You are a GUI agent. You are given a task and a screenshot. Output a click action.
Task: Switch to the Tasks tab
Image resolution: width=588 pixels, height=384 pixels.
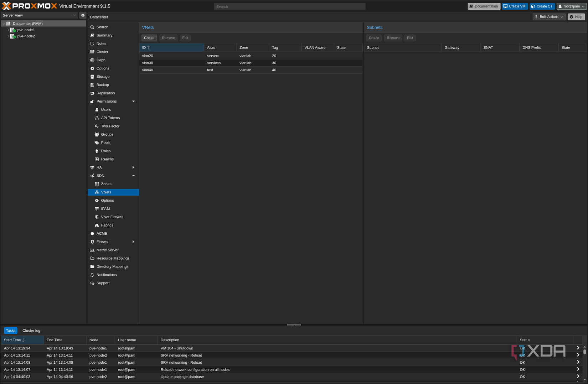[x=11, y=331]
